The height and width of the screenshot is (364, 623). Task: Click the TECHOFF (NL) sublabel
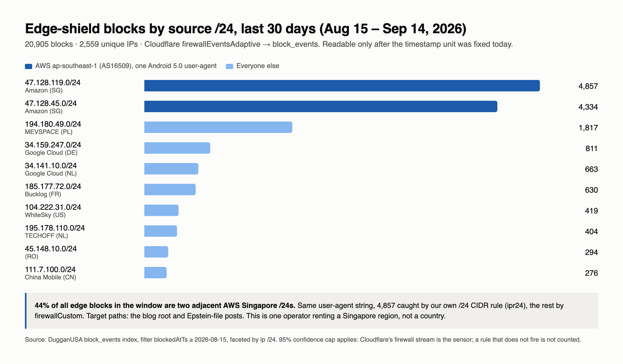(x=46, y=236)
